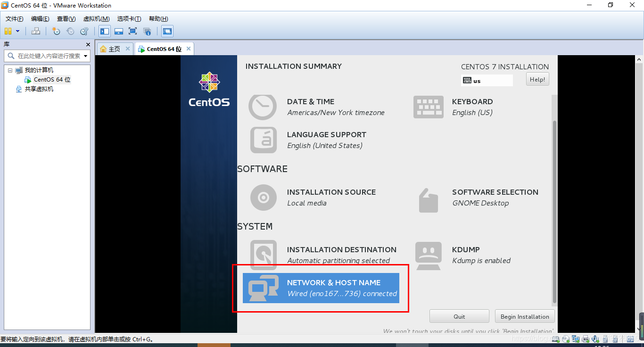Toggle the library sidebar view icon
This screenshot has height=347, width=644.
(x=105, y=31)
